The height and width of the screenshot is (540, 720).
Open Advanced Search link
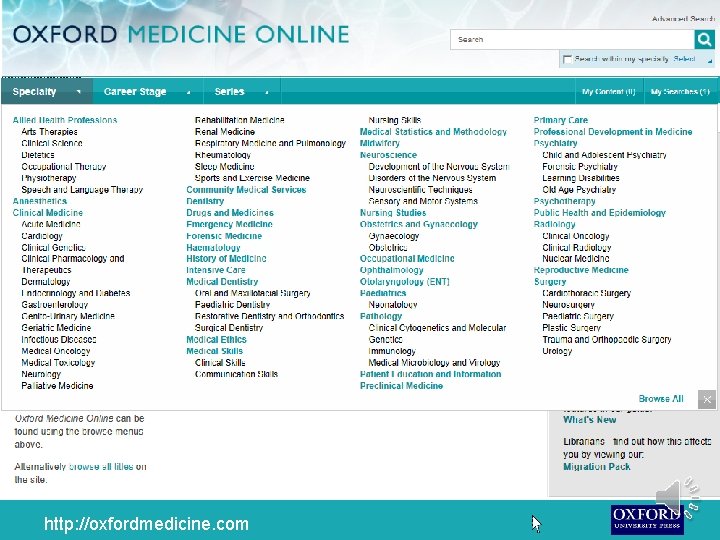(x=683, y=19)
